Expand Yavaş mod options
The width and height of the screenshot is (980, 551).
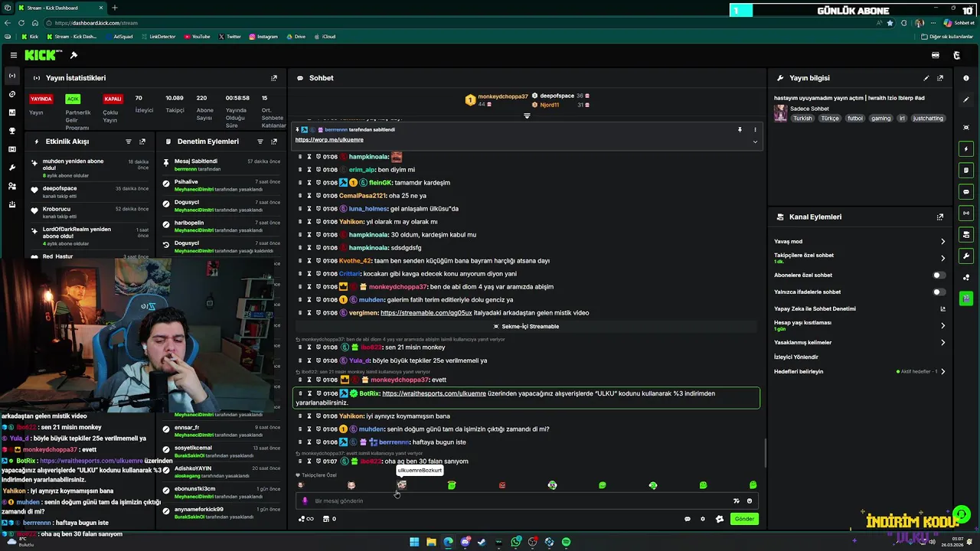click(942, 241)
